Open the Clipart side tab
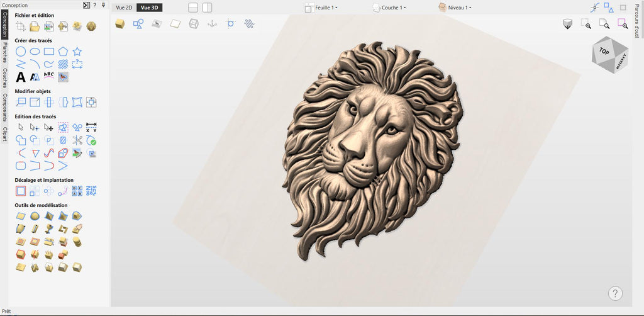 click(x=4, y=134)
